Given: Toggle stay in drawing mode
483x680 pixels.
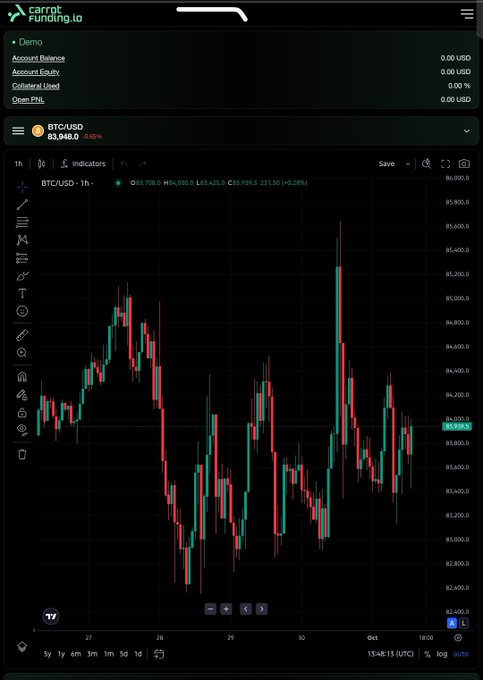Looking at the screenshot, I should click(x=22, y=394).
